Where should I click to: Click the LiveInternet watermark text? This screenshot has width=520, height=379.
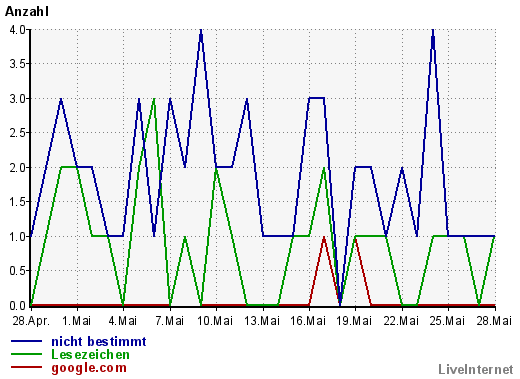click(x=476, y=369)
